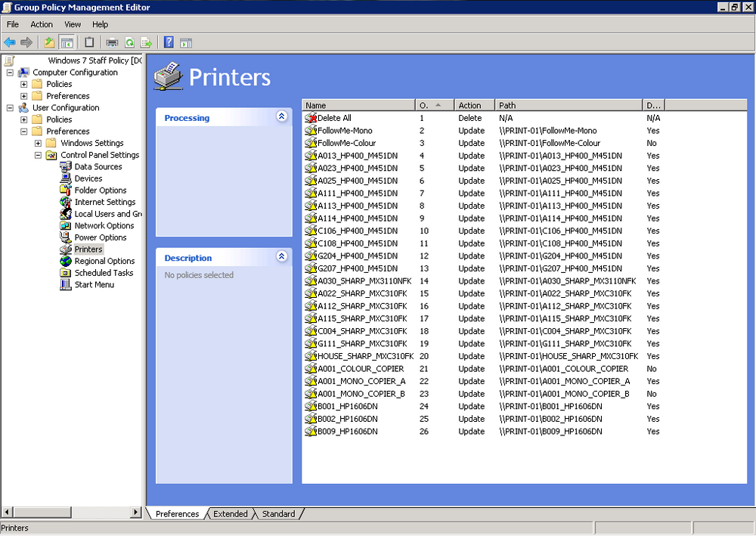Select the B001_HP1606DN printer row
This screenshot has width=756, height=536.
click(x=482, y=406)
